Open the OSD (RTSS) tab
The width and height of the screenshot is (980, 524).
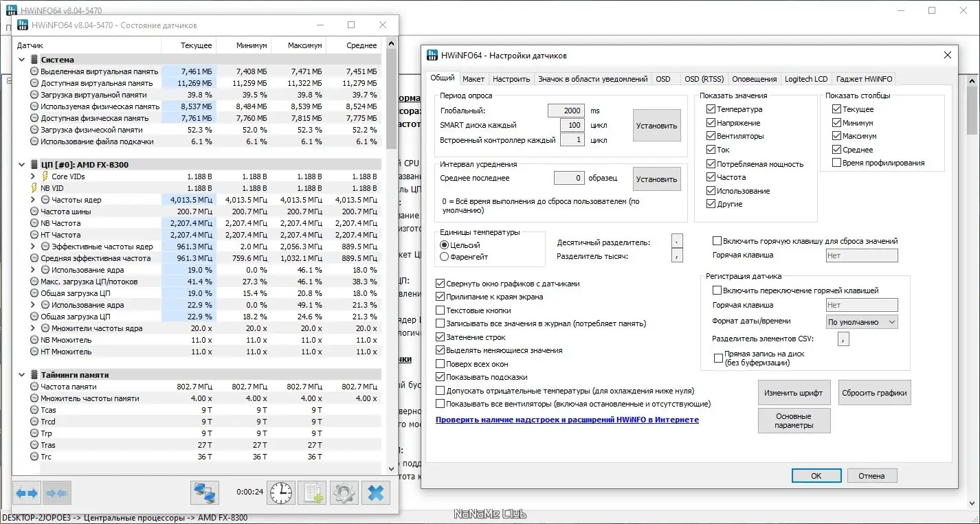(x=703, y=79)
